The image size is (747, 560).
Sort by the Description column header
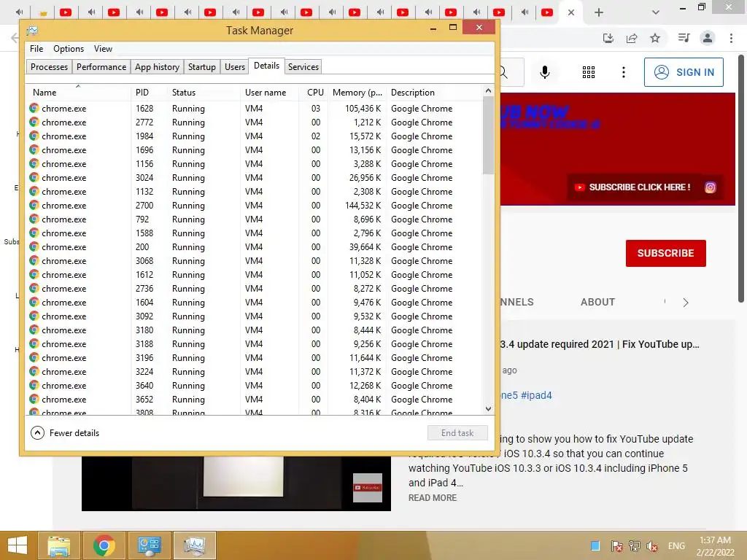click(435, 93)
